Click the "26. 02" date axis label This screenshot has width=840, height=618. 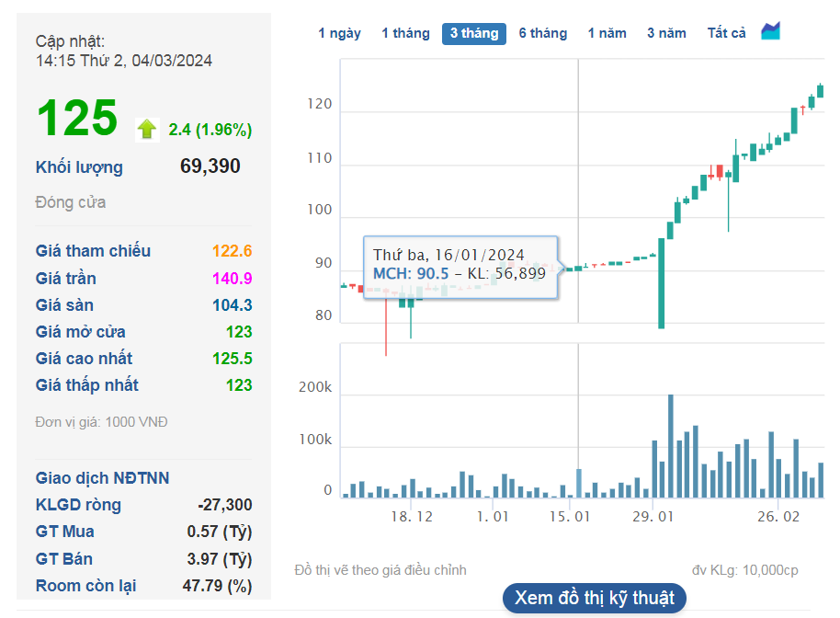[x=779, y=516]
